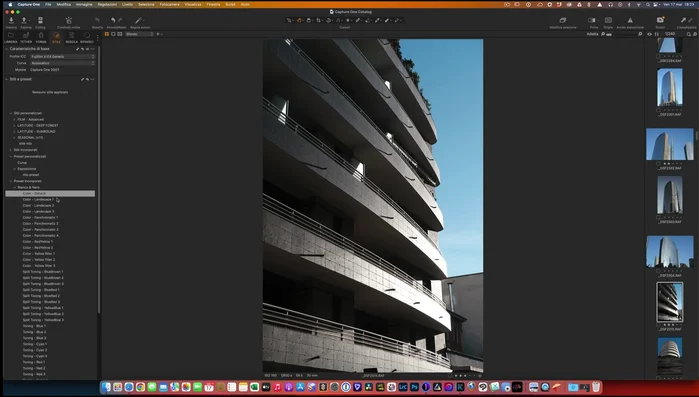The image size is (699, 397).
Task: Select the selected dark balcony building thumbnail
Action: pos(670,302)
